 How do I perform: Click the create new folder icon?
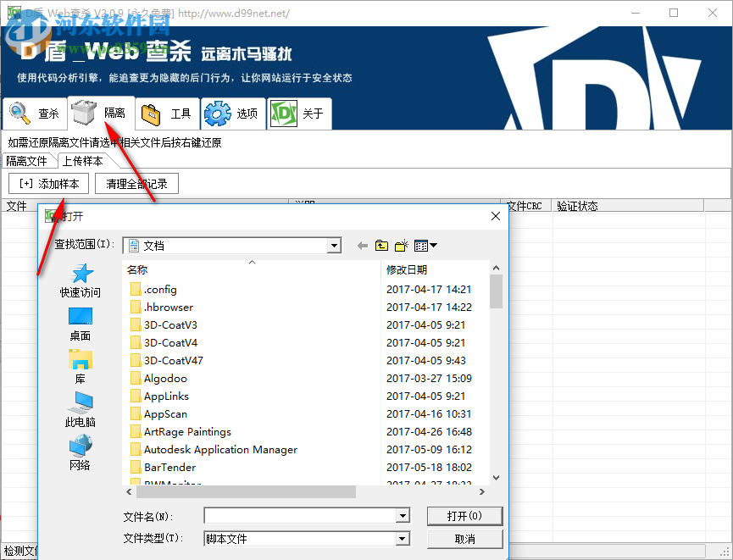[x=401, y=245]
